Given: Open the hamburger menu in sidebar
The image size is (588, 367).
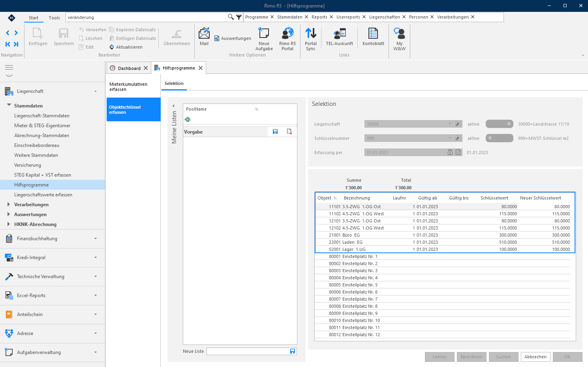Looking at the screenshot, I should click(9, 67).
